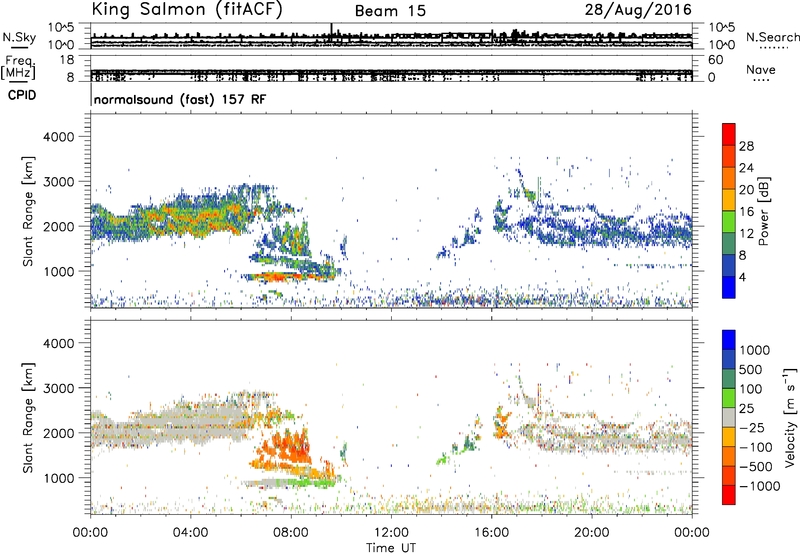Screen dimensions: 800x554
Task: Click the '20:00' time axis tick label
Action: (592, 533)
